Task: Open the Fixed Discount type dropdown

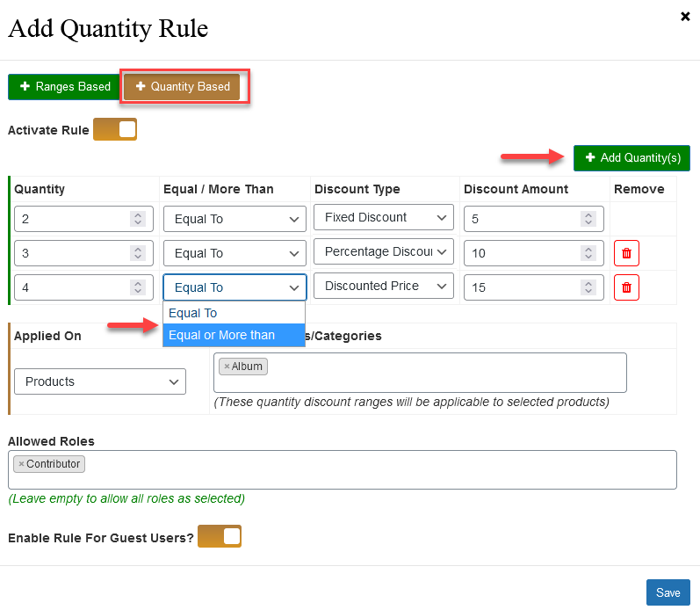Action: [x=384, y=217]
